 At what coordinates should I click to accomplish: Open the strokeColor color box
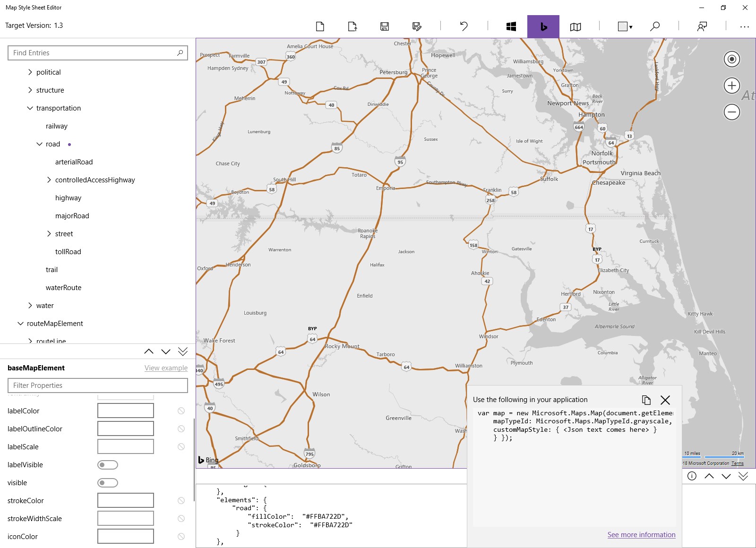(126, 501)
